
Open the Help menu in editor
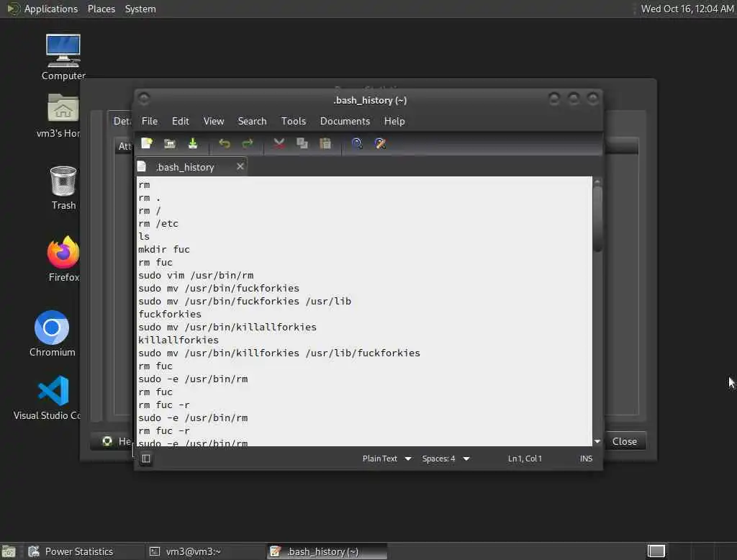tap(394, 122)
